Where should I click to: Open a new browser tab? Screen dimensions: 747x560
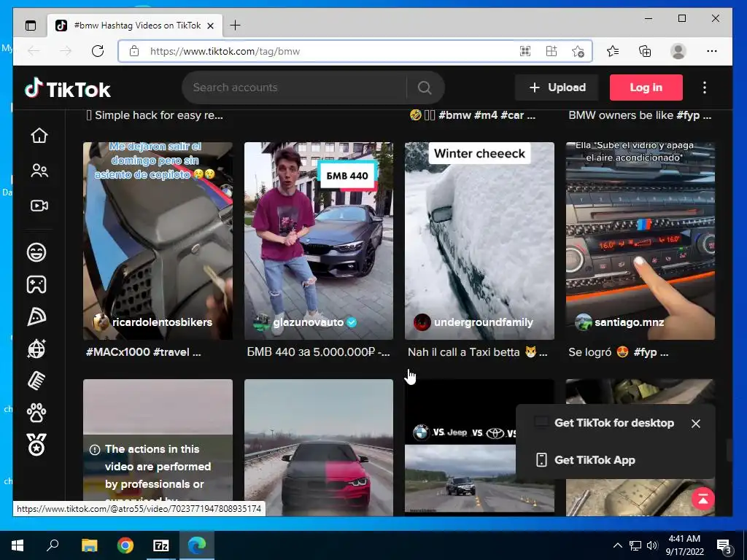235,26
